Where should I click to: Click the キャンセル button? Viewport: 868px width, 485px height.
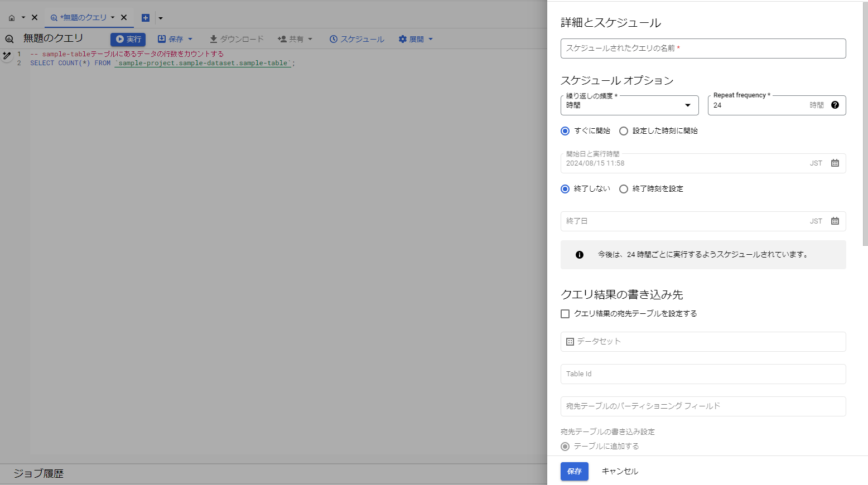pos(620,472)
